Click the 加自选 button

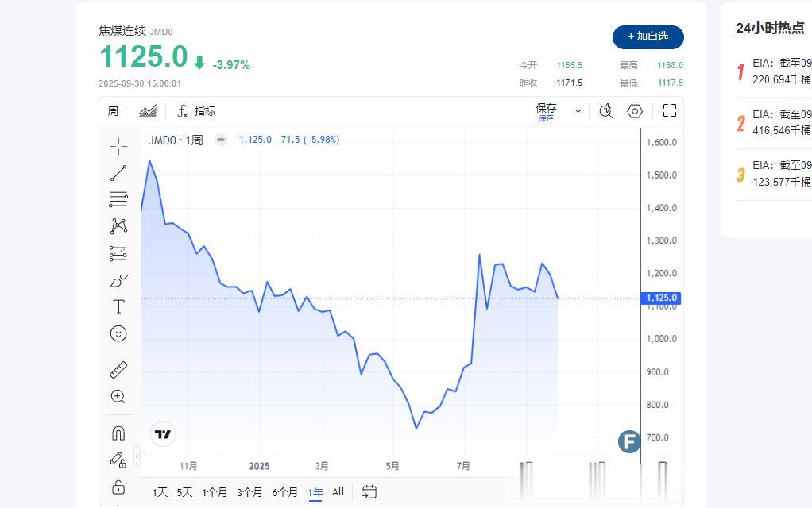point(648,37)
